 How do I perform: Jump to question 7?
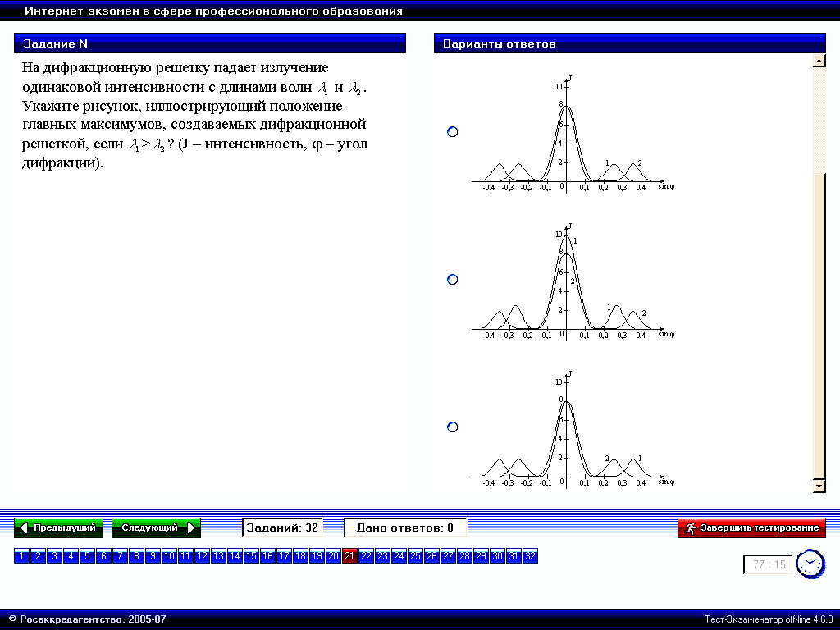120,556
